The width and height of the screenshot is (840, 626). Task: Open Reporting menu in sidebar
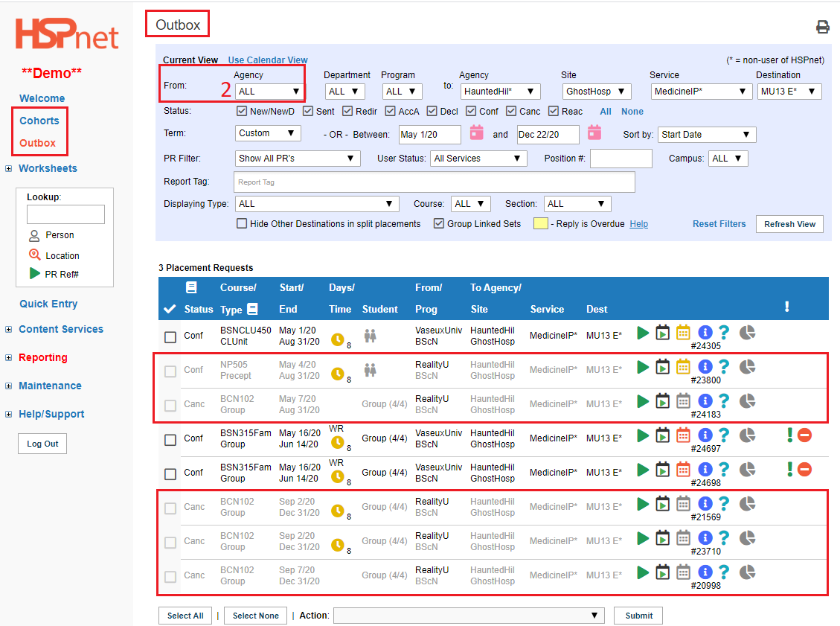43,357
